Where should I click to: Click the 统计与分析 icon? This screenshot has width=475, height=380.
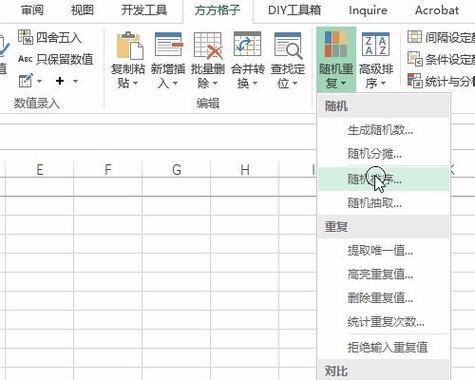coord(415,80)
